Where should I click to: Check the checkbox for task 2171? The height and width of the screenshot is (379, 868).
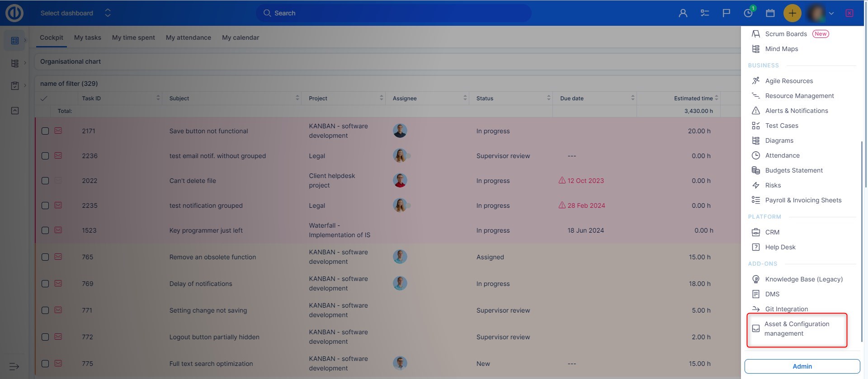click(x=45, y=131)
